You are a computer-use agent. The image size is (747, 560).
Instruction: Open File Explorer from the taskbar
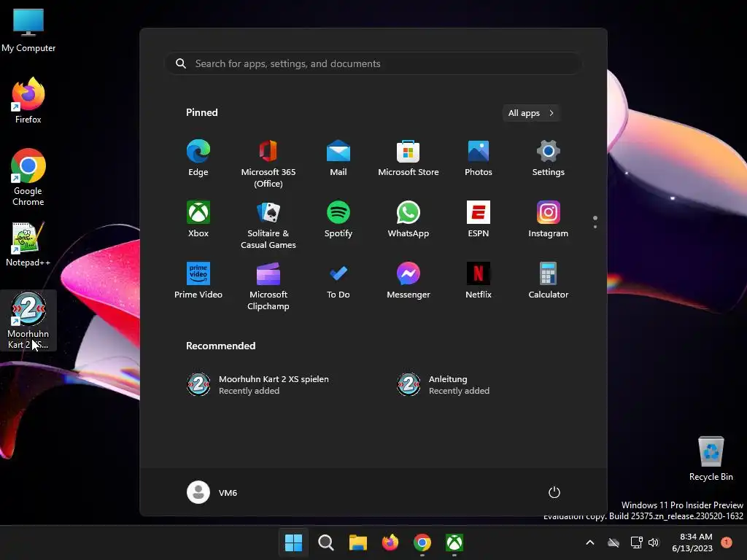[x=357, y=542]
